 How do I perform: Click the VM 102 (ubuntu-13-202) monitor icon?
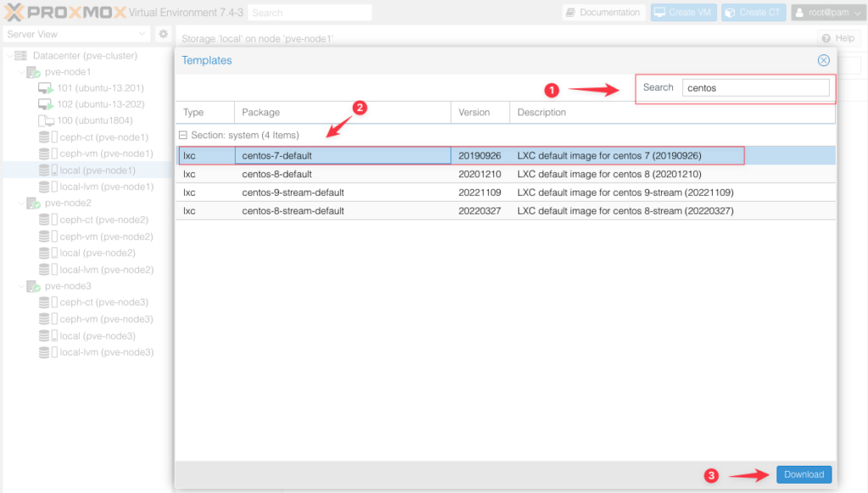[46, 104]
